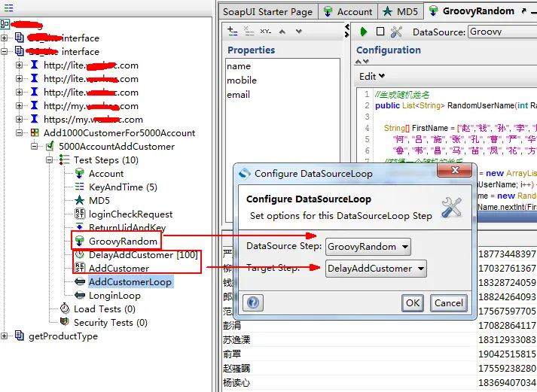This screenshot has width=537, height=392.
Task: Click the XY sort properties icon
Action: coord(265,32)
